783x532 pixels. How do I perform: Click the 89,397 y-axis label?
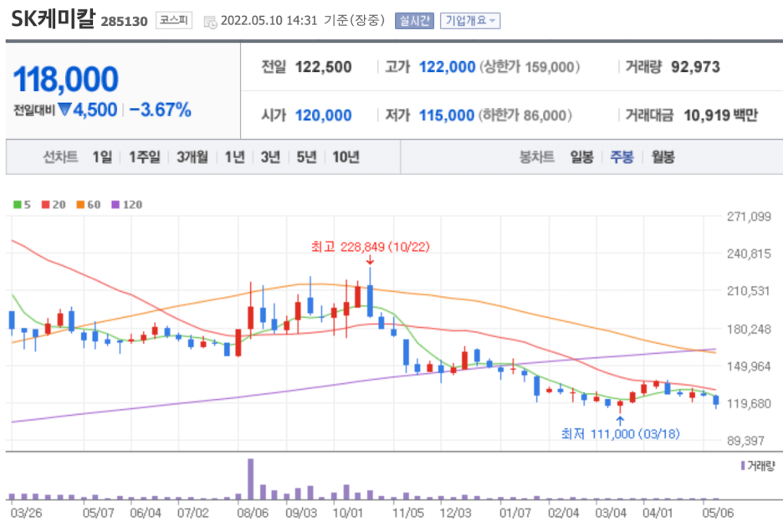pyautogui.click(x=746, y=441)
